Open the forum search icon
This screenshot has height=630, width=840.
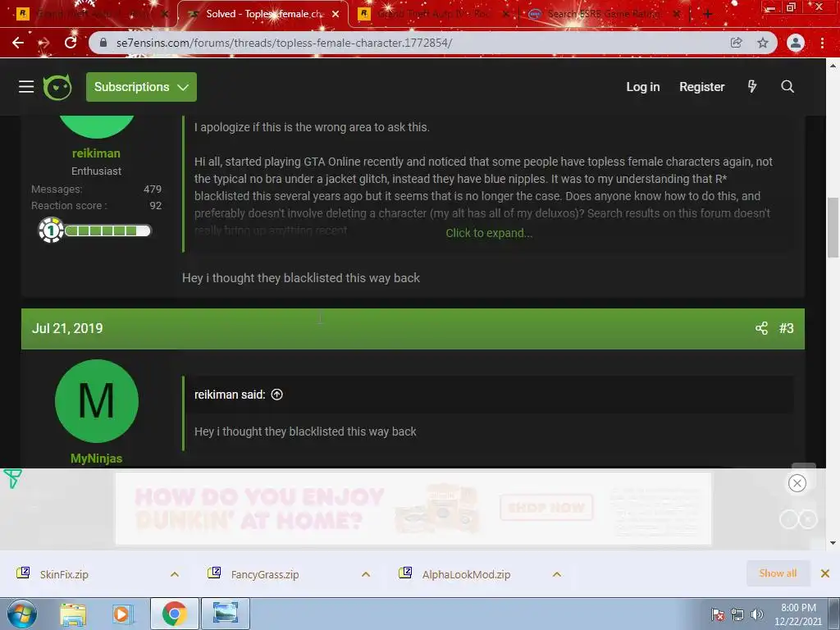(787, 86)
